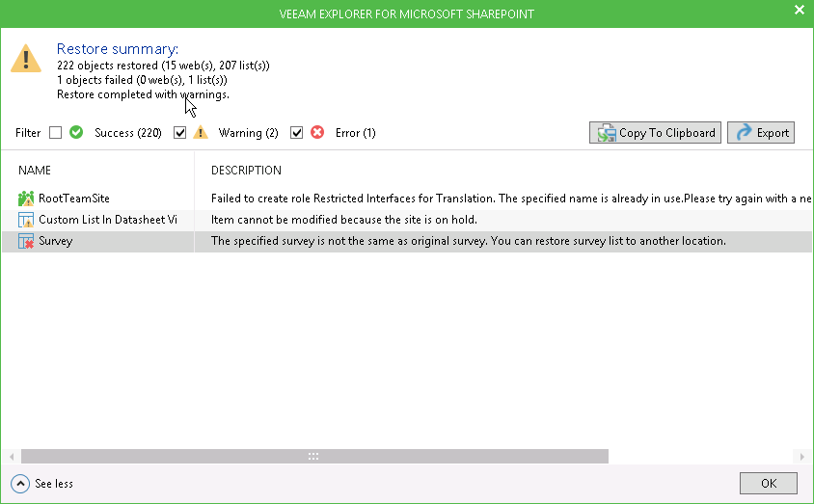Enable the Success filter checkbox

click(56, 133)
